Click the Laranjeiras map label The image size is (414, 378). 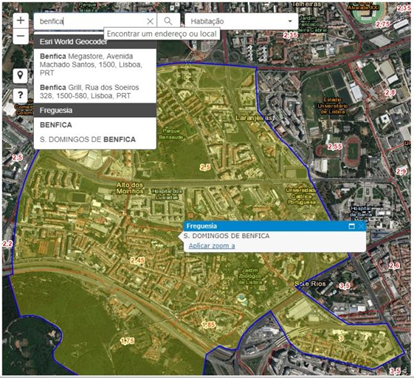[x=254, y=118]
